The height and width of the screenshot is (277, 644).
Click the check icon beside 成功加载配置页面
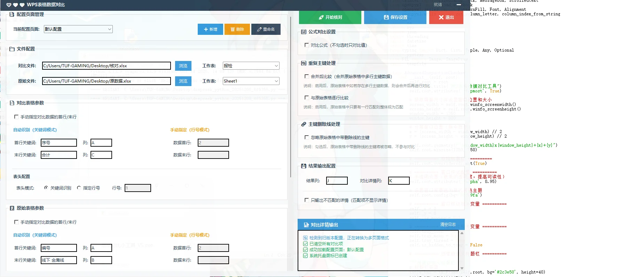(x=305, y=250)
